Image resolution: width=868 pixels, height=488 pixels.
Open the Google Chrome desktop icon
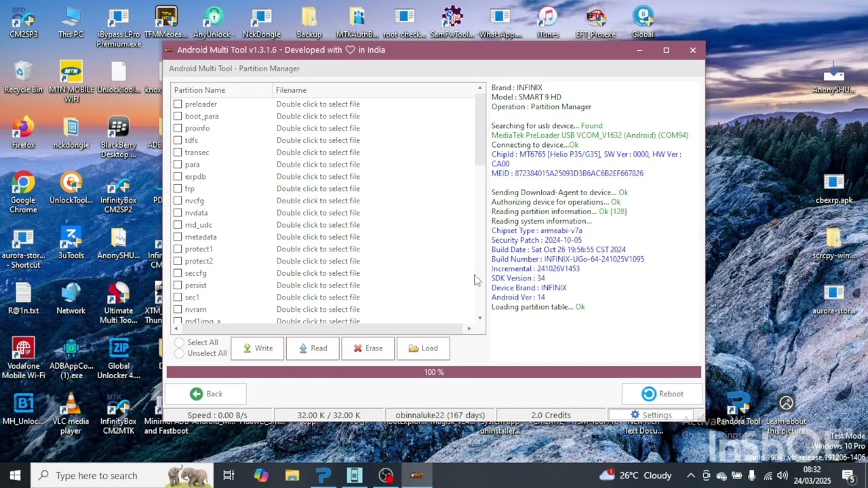coord(23,193)
